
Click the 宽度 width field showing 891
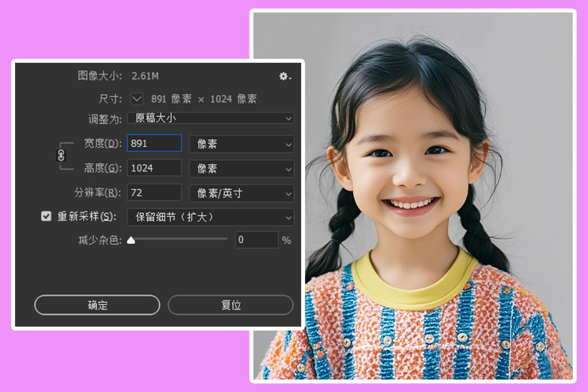154,143
